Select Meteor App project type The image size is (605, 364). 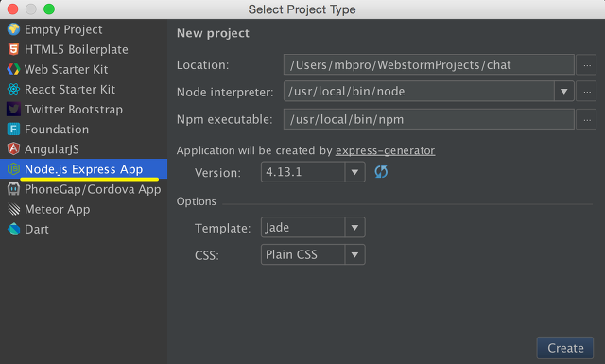tap(83, 209)
